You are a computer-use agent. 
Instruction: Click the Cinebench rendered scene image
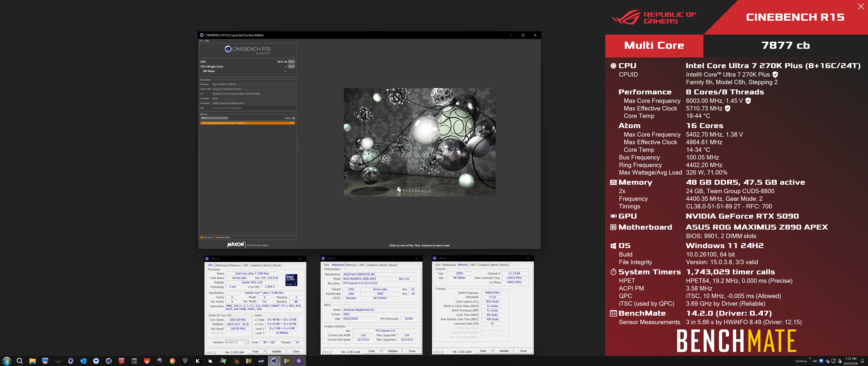click(420, 142)
